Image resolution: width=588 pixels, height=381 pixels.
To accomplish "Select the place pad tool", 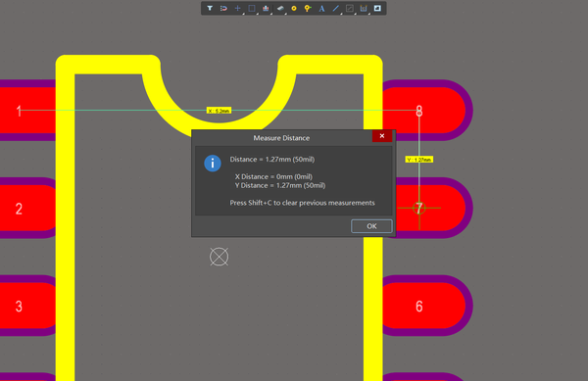I will 280,8.
